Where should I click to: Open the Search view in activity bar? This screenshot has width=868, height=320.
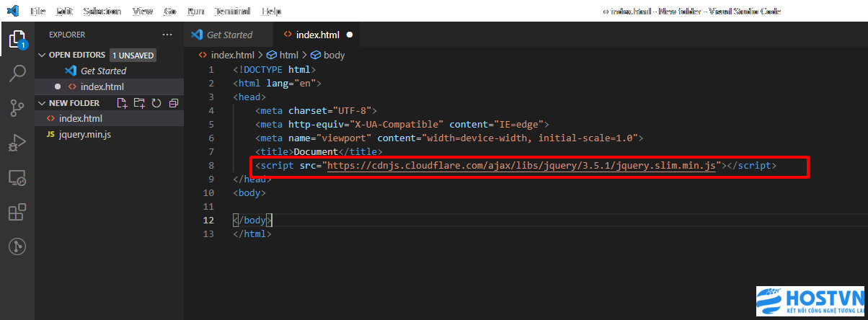click(17, 73)
